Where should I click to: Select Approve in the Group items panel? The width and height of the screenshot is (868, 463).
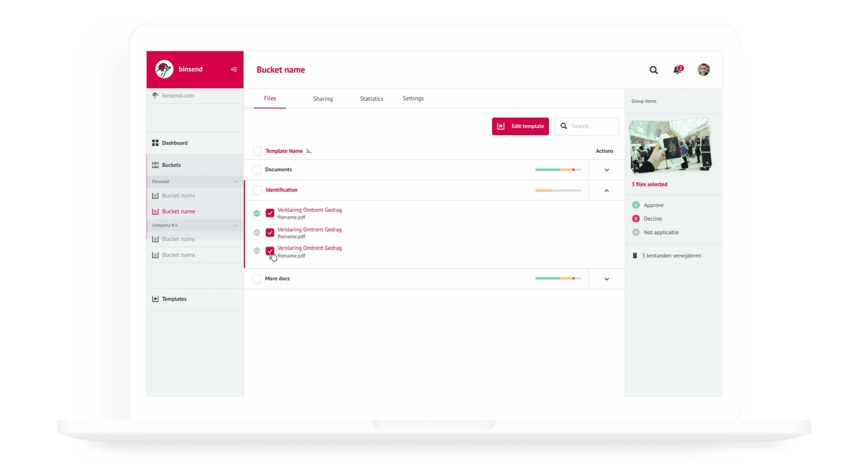tap(636, 205)
